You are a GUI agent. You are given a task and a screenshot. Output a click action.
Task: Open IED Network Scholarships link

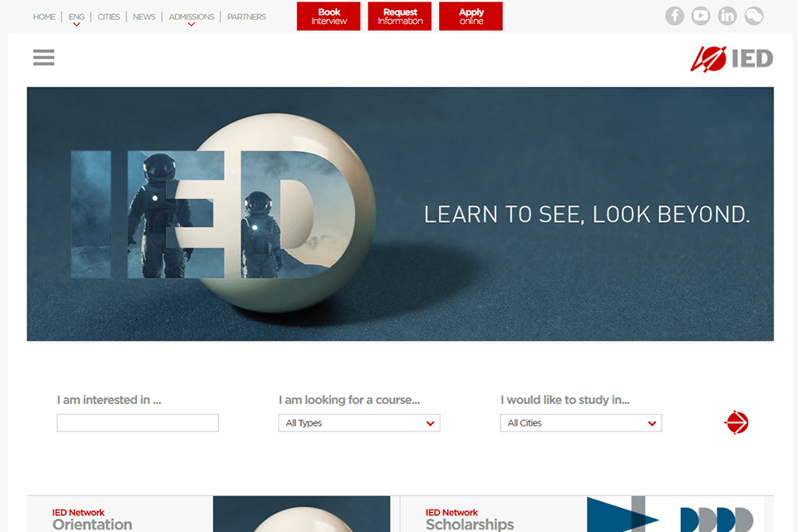[469, 519]
